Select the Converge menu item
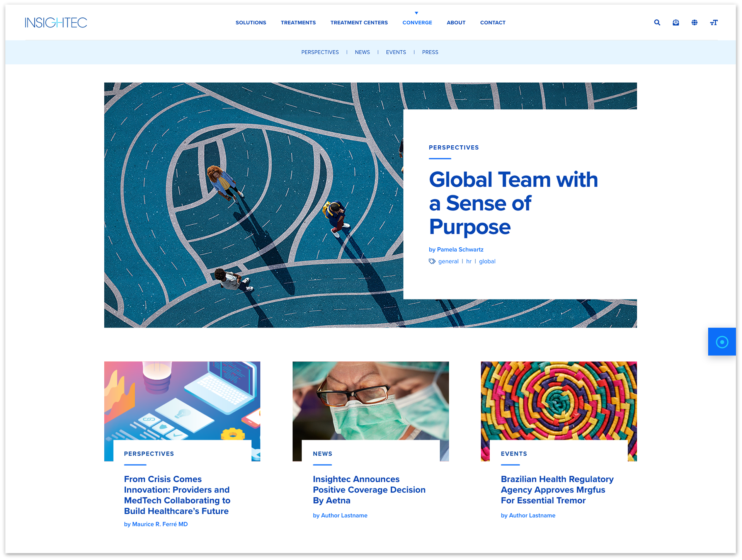 [x=417, y=22]
